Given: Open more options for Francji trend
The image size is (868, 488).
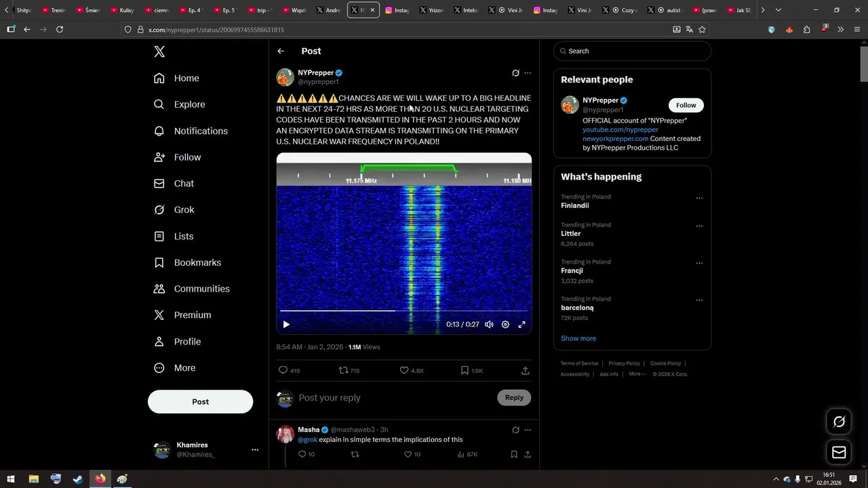Looking at the screenshot, I should pyautogui.click(x=699, y=263).
